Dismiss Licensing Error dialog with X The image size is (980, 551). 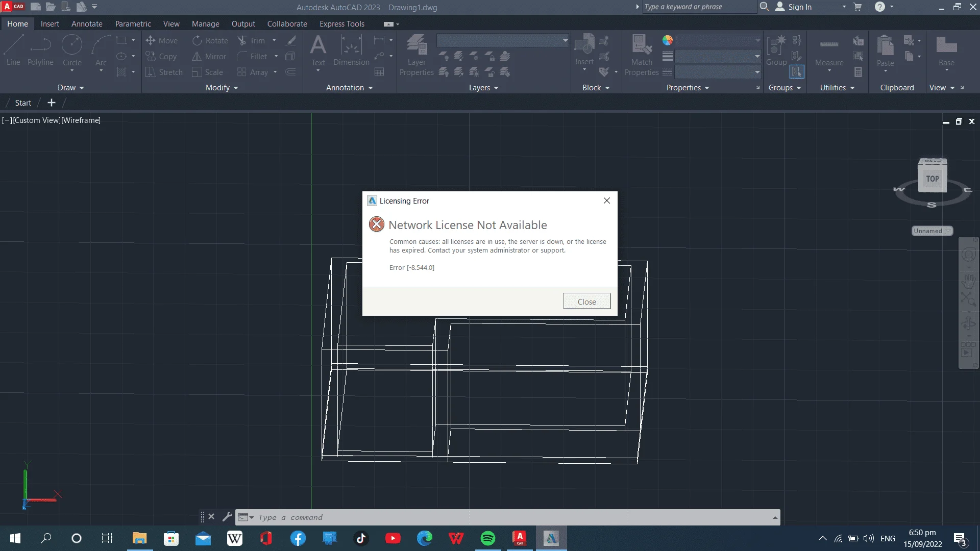[606, 201]
